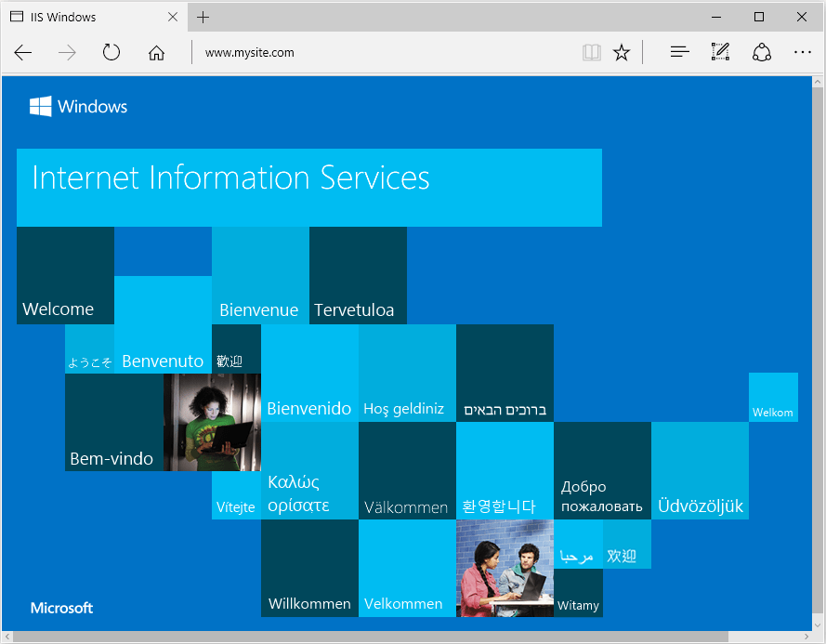Click the Welcome tile
This screenshot has width=826, height=644.
pos(65,275)
